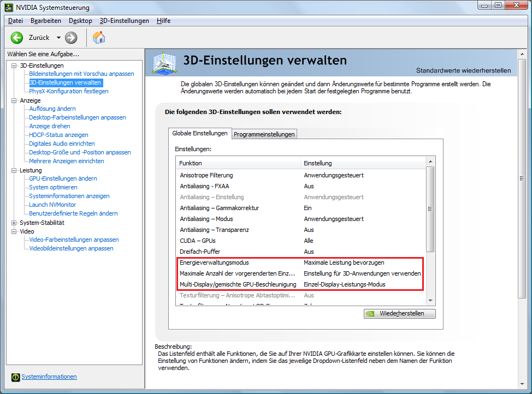Open the Datei menu

click(x=15, y=21)
